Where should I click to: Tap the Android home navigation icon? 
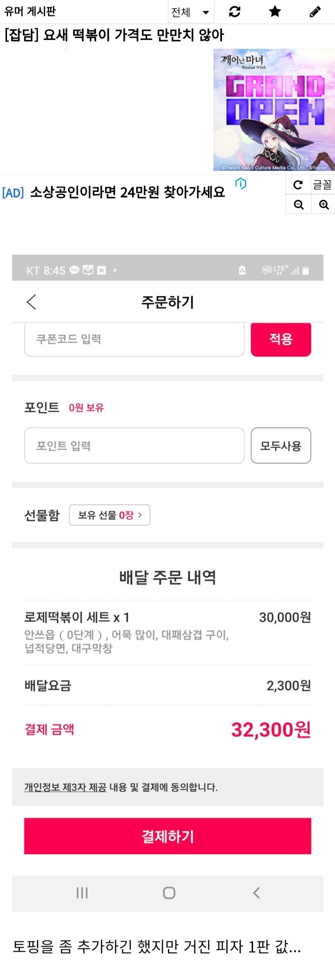pos(169,893)
